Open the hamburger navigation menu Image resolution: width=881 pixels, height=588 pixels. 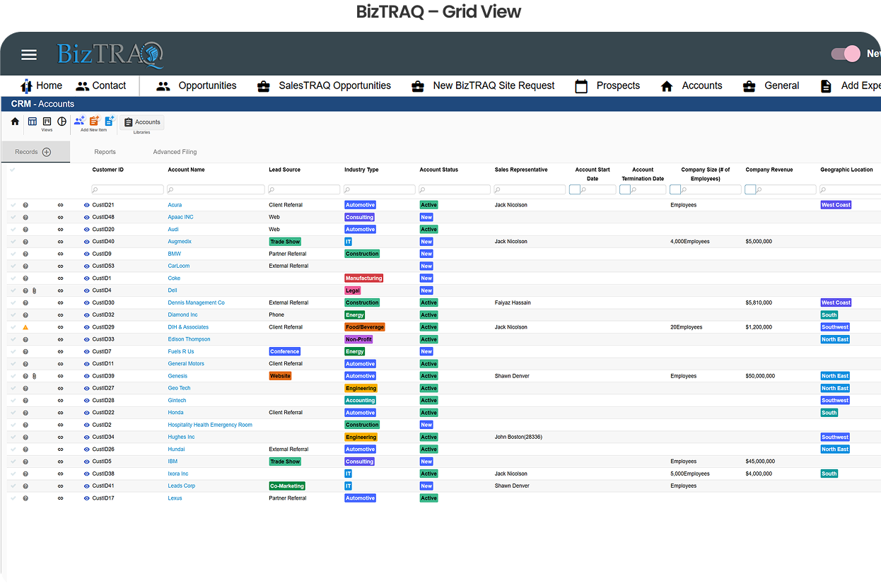pyautogui.click(x=29, y=54)
